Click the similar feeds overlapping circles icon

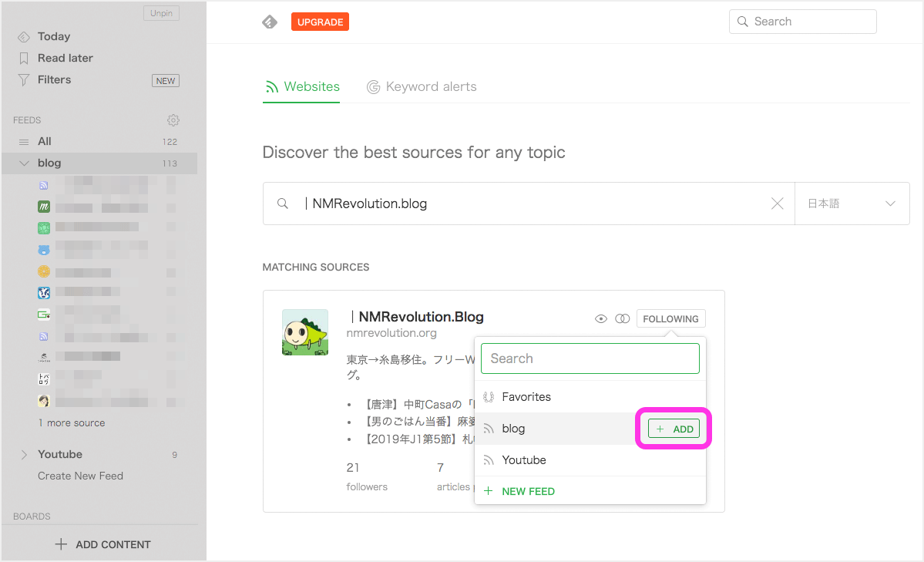pos(622,319)
